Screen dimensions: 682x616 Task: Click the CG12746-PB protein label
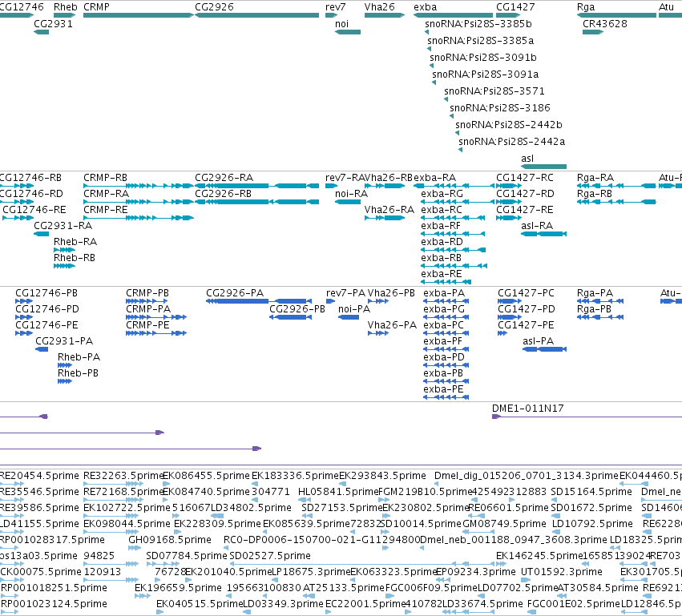46,293
